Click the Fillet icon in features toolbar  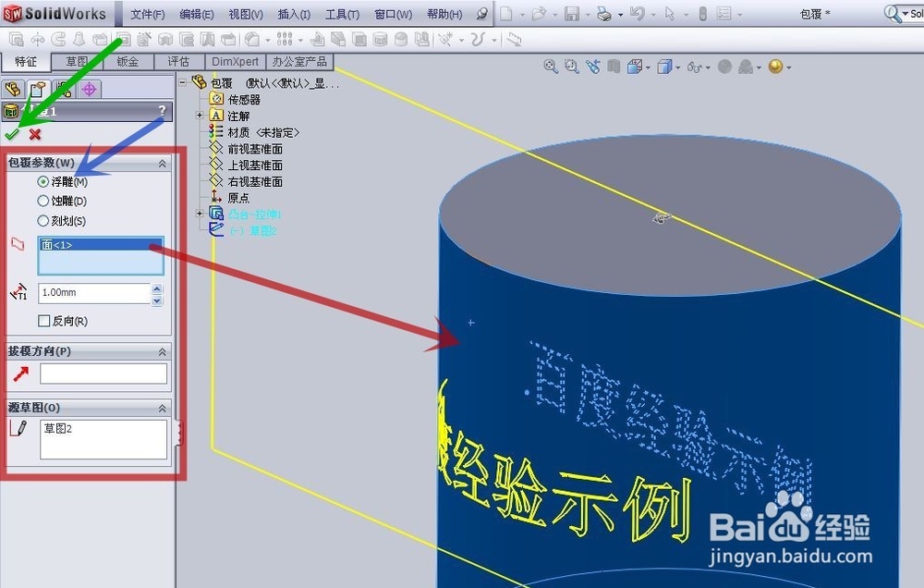click(251, 40)
